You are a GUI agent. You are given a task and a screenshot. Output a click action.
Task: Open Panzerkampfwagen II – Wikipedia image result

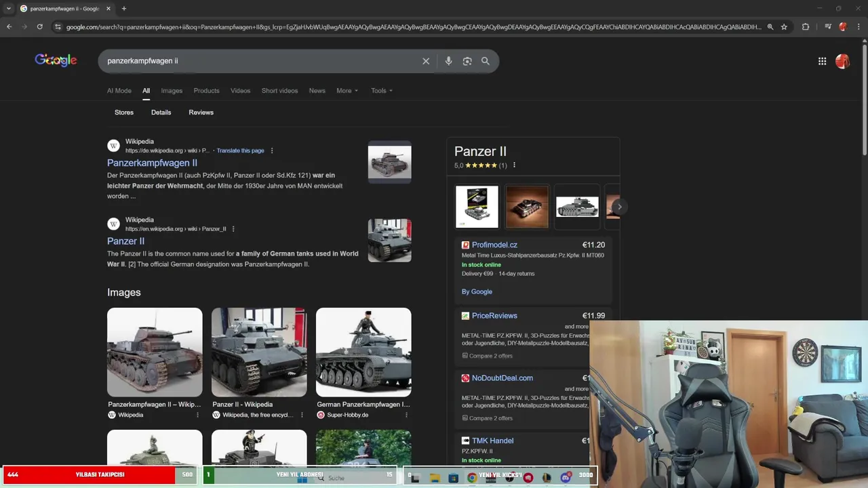(x=155, y=352)
